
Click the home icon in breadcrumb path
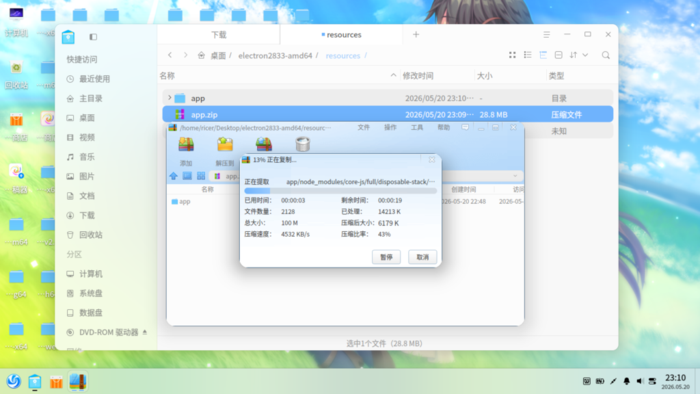[201, 55]
